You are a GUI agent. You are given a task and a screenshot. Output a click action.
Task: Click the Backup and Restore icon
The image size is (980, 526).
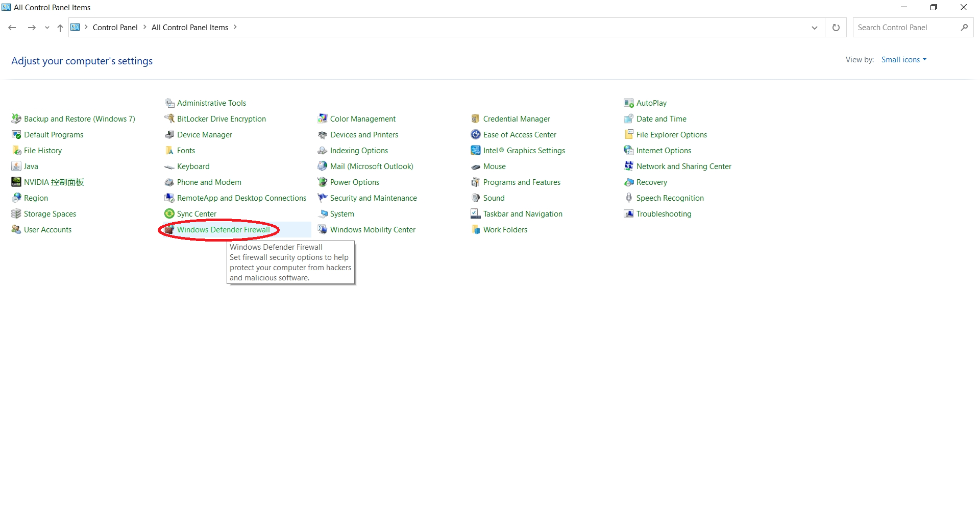click(16, 119)
